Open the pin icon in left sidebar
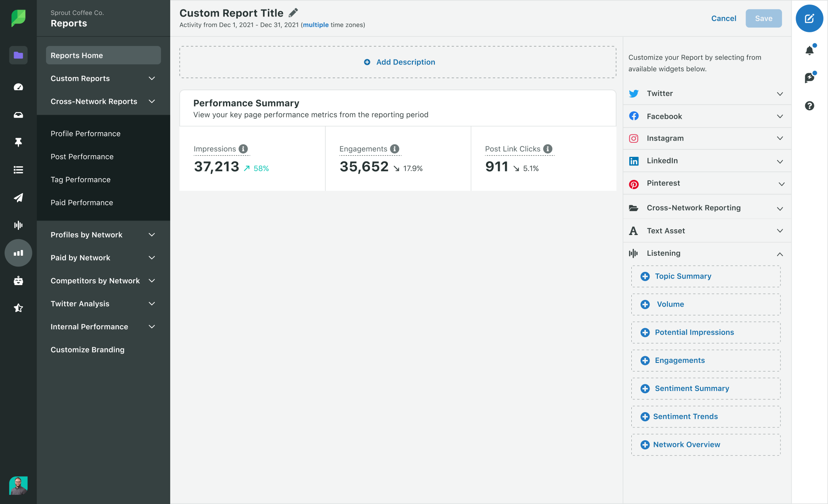Image resolution: width=828 pixels, height=504 pixels. click(18, 142)
